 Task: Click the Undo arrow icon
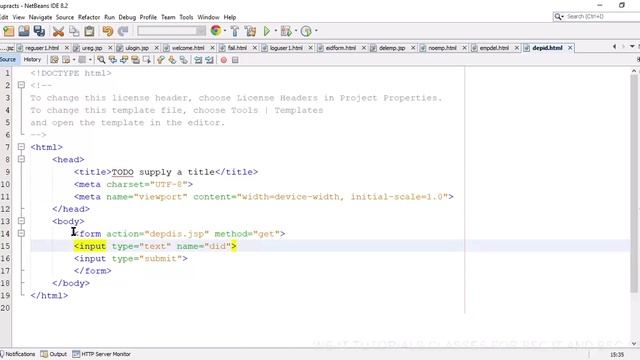[x=108, y=31]
